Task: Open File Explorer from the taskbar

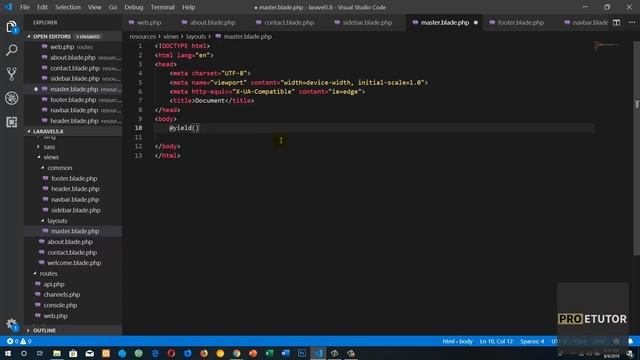Action: tap(57, 353)
